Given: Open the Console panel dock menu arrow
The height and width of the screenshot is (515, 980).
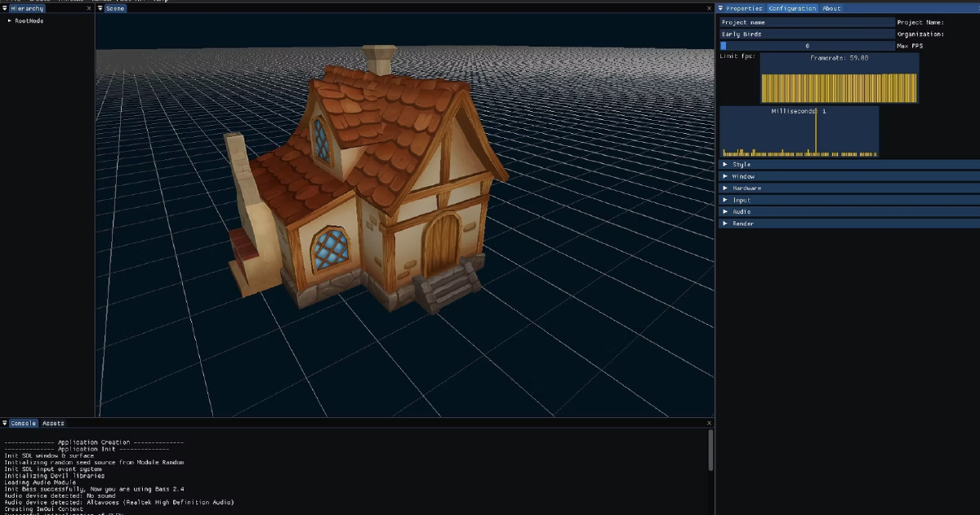Looking at the screenshot, I should pyautogui.click(x=5, y=424).
